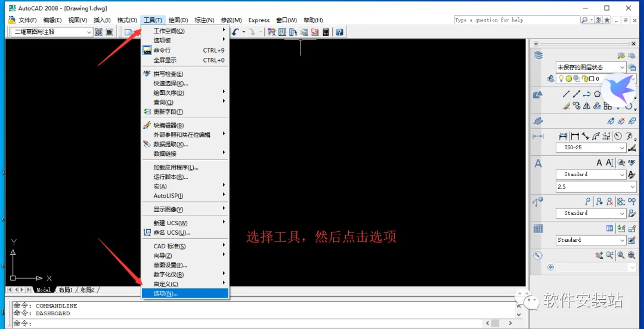Select the Mirror tool in dashboard
This screenshot has width=644, height=329.
(587, 106)
